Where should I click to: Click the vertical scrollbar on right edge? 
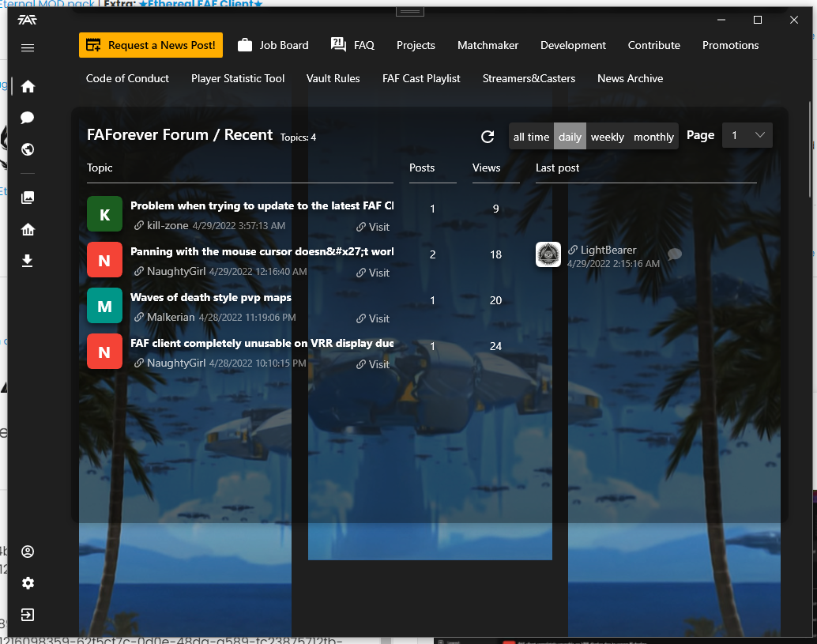tap(810, 149)
